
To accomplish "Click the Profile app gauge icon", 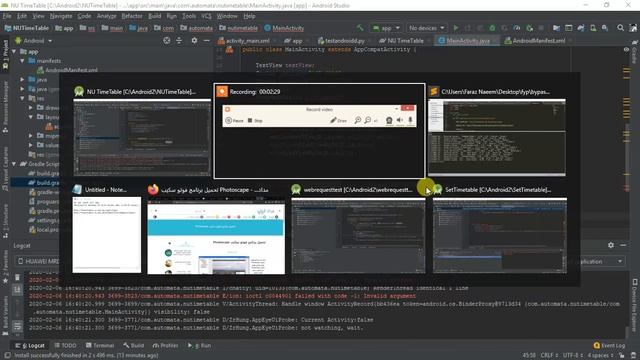I will point(517,28).
